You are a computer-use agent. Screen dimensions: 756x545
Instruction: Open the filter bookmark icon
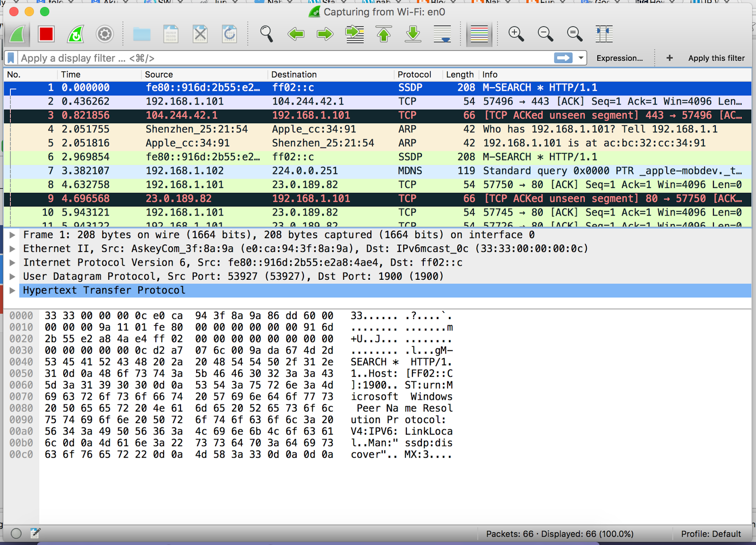[x=11, y=58]
